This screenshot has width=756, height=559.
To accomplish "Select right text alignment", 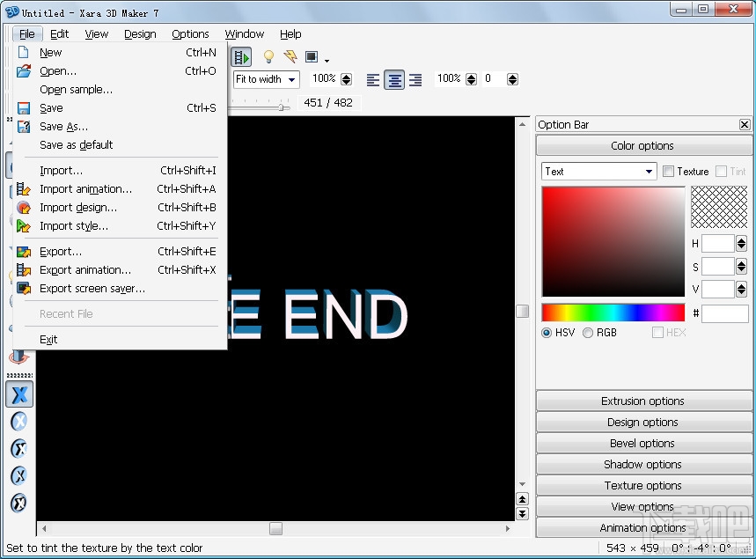I will (x=415, y=78).
